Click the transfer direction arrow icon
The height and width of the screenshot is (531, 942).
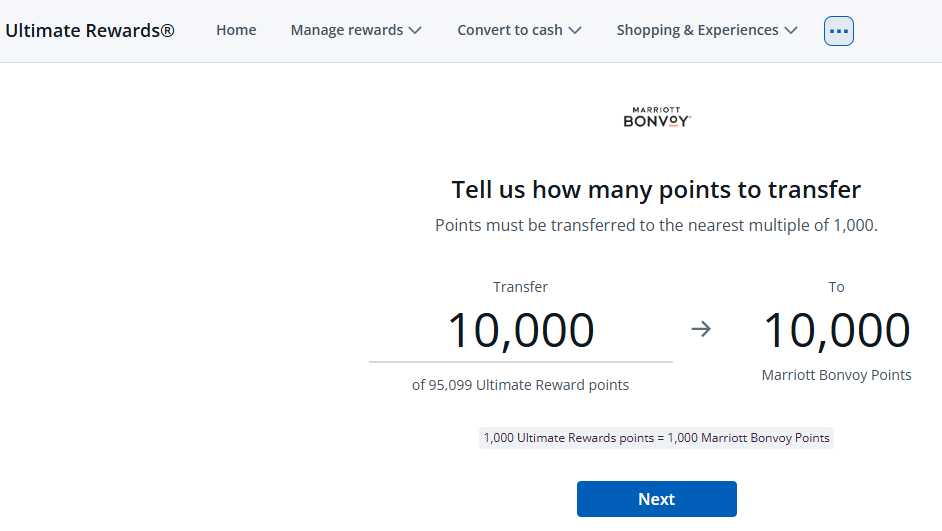click(701, 329)
